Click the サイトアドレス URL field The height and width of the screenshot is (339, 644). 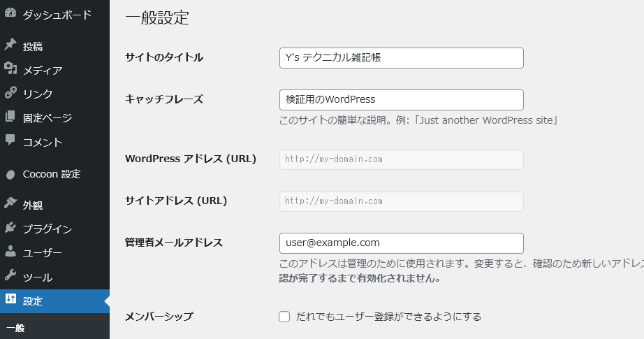point(401,201)
